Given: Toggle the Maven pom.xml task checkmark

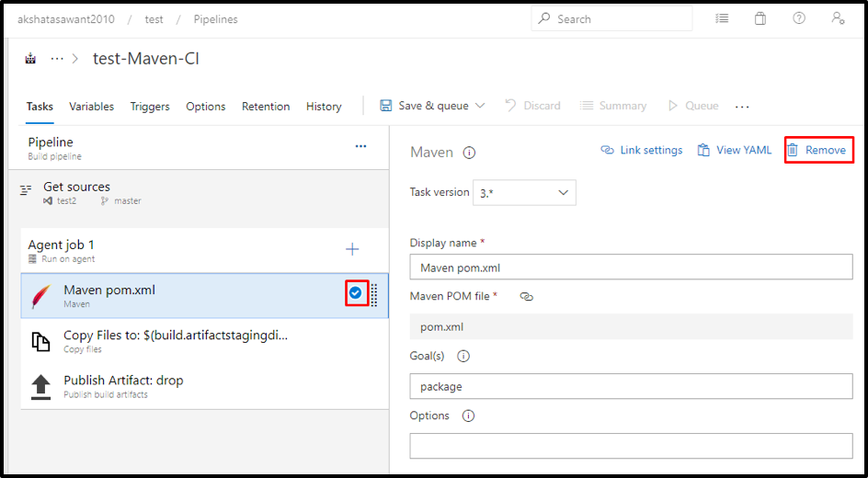Looking at the screenshot, I should pos(355,293).
